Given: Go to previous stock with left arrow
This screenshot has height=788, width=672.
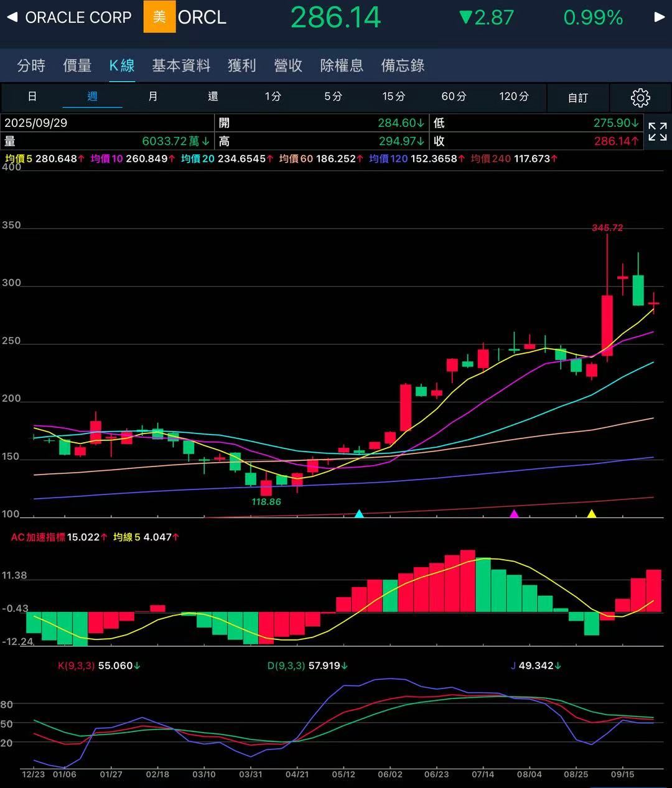Looking at the screenshot, I should 12,17.
